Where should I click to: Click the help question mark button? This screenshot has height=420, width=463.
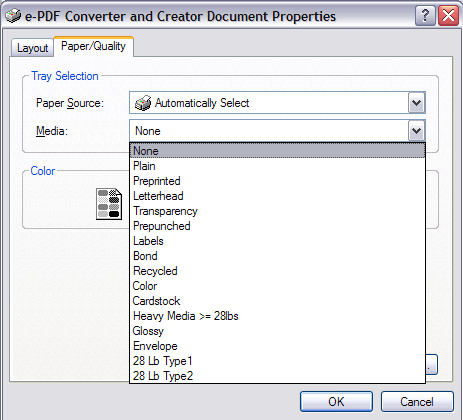(425, 16)
